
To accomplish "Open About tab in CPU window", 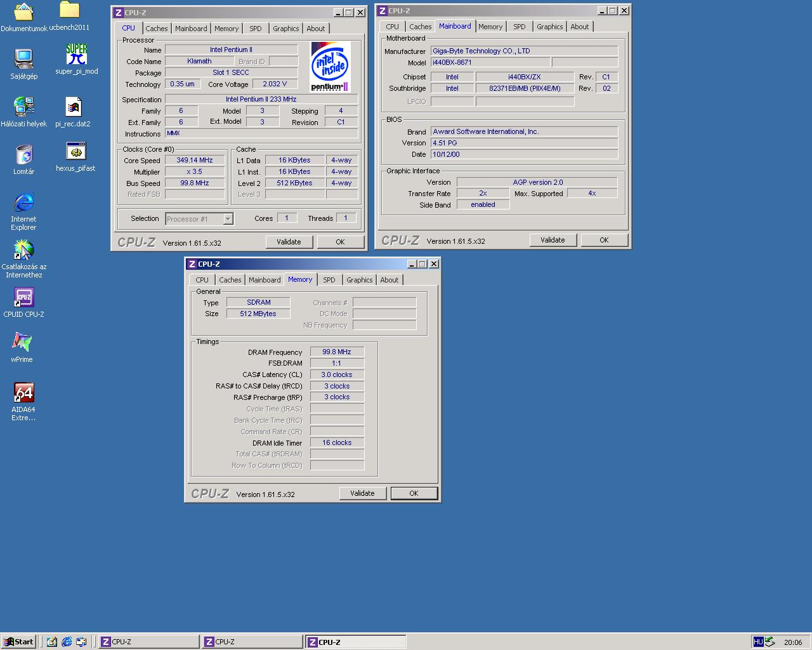I will point(316,29).
